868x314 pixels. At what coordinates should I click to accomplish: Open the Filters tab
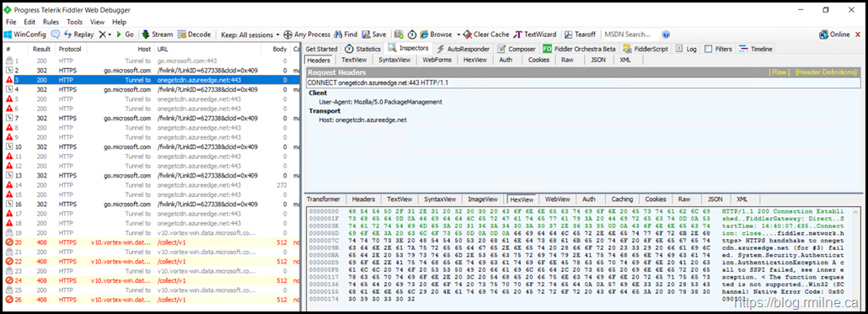719,49
